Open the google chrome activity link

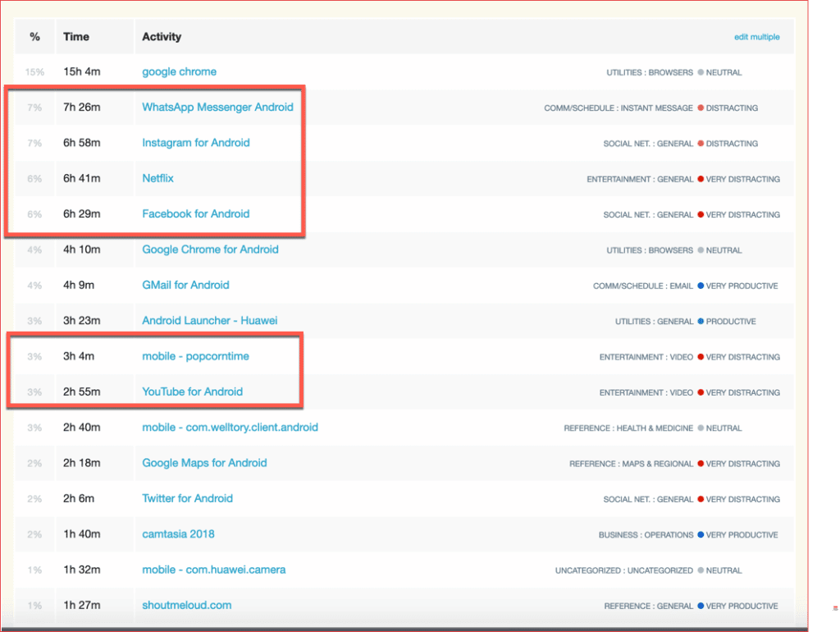click(179, 71)
